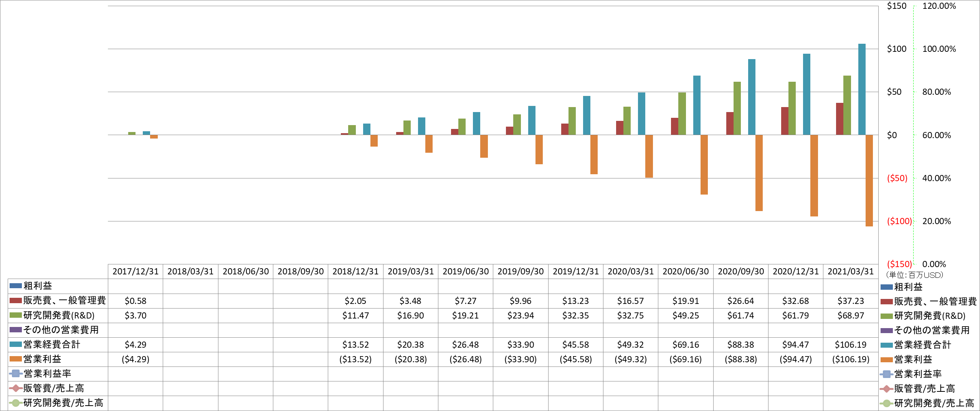Select the 2019/06/30 column header
The image size is (980, 411).
click(466, 272)
